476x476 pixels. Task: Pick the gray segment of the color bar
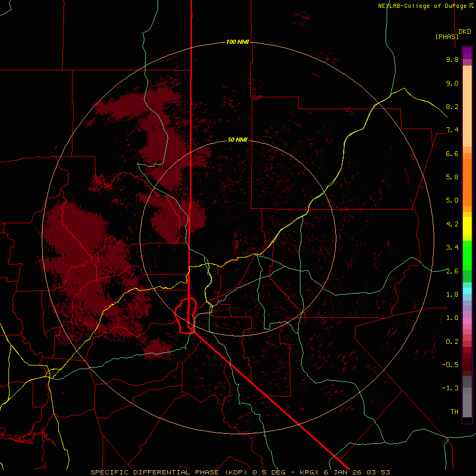(x=467, y=398)
